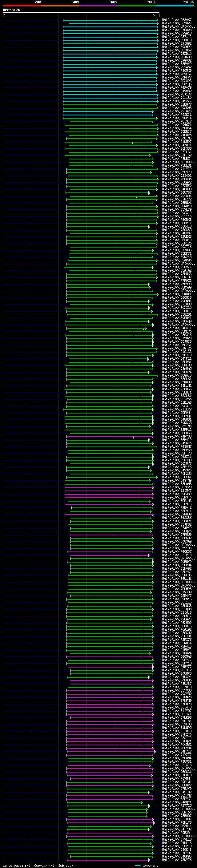Click the purple alignment bar for UniRef100_A4RY83

click(110, 436)
